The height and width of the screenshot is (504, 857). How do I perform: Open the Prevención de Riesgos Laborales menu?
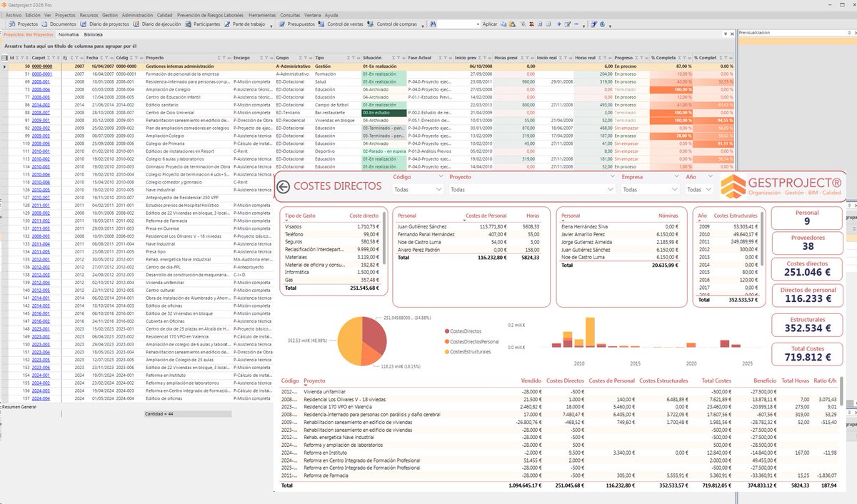(209, 14)
